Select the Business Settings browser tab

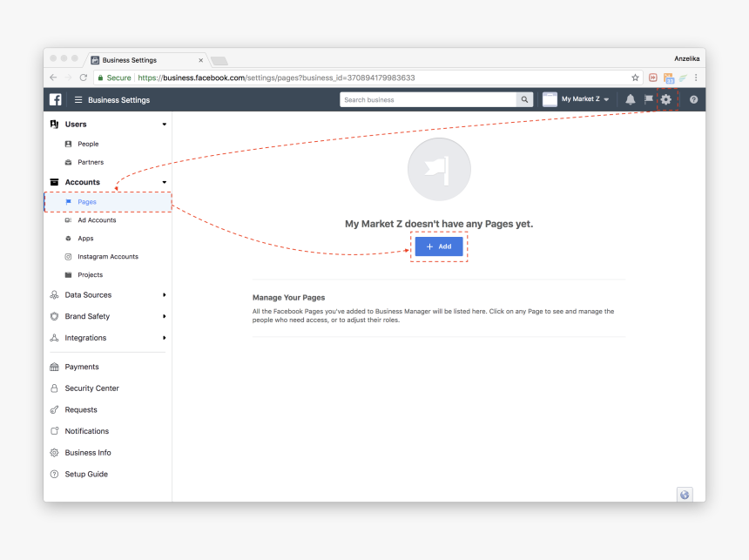[147, 60]
